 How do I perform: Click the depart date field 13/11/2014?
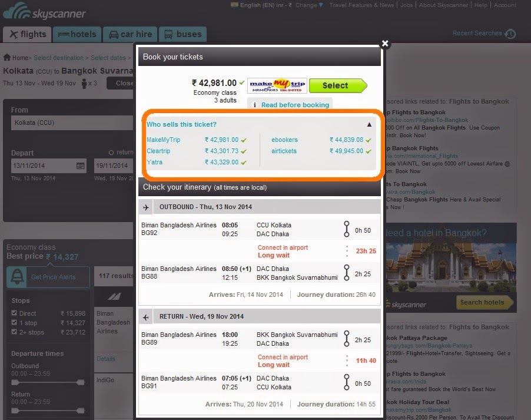[49, 166]
